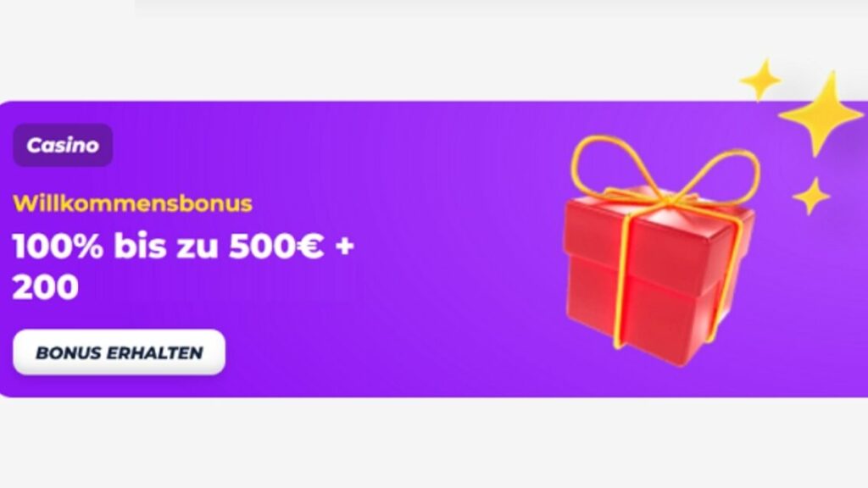The image size is (868, 488).
Task: Click the plus sign ending the headline
Action: (x=344, y=247)
